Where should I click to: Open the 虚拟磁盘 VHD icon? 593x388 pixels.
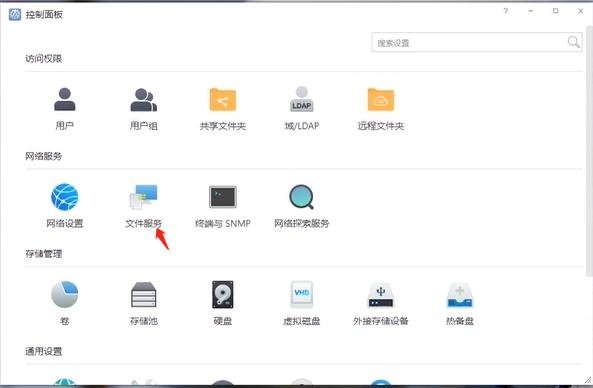coord(301,294)
